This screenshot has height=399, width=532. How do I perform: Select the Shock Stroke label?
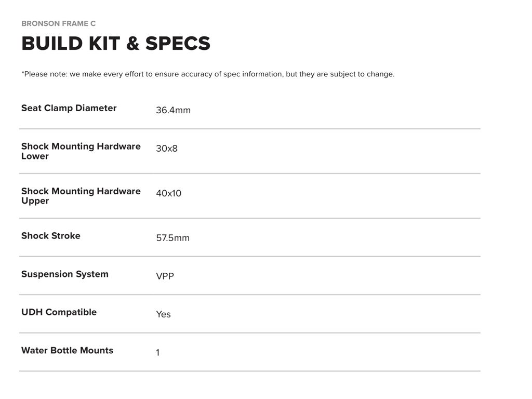pos(50,236)
